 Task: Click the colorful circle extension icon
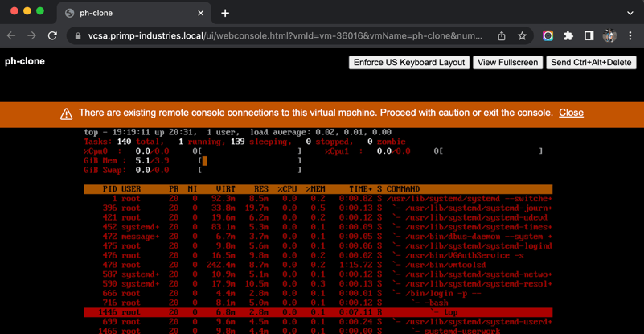tap(548, 36)
